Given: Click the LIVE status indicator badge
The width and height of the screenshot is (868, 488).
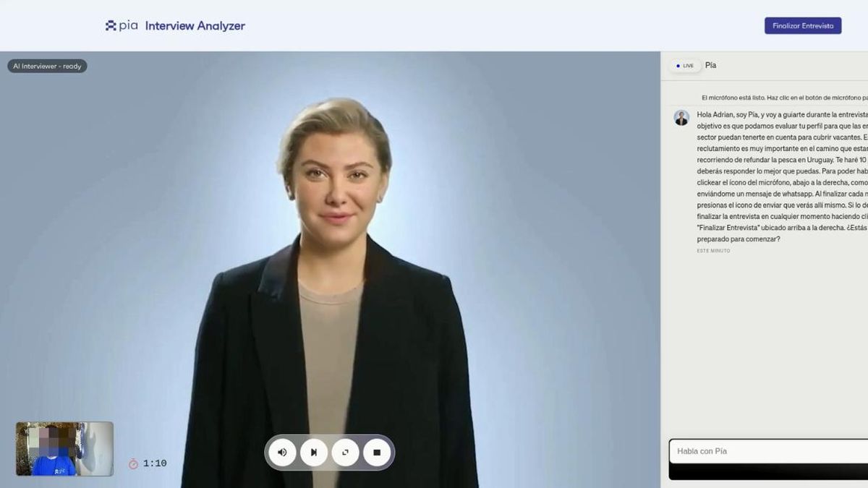Looking at the screenshot, I should coord(684,66).
